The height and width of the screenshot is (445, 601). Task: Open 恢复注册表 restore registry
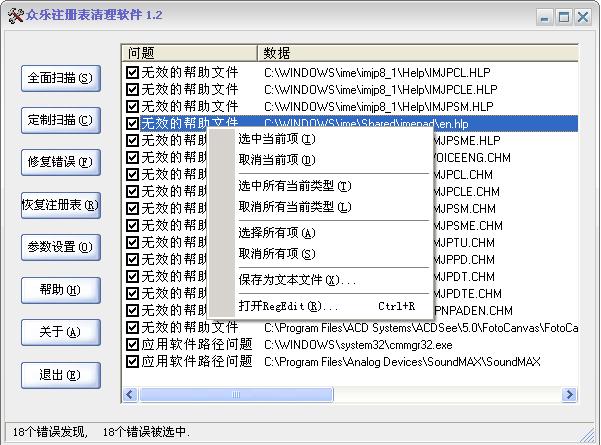[60, 205]
